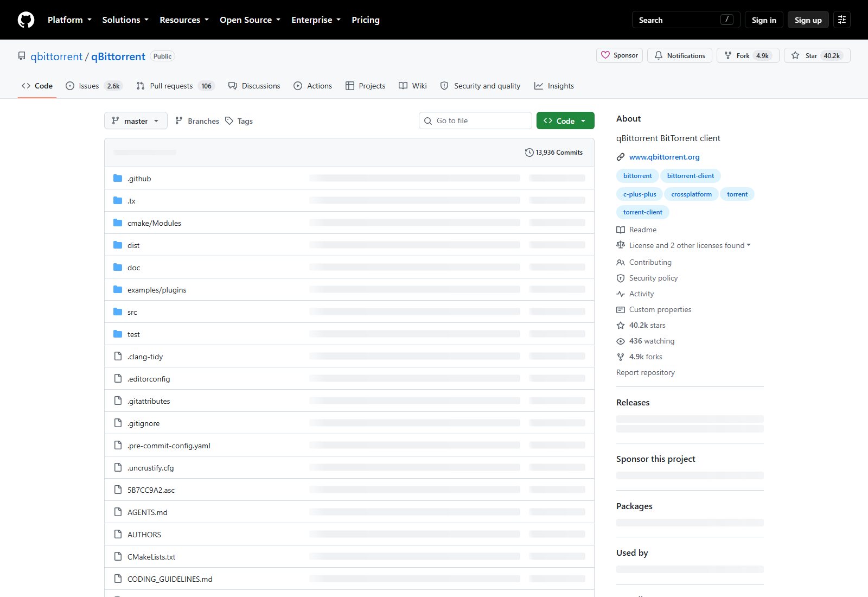Open the examples/plugins folder
The height and width of the screenshot is (597, 868).
[157, 290]
